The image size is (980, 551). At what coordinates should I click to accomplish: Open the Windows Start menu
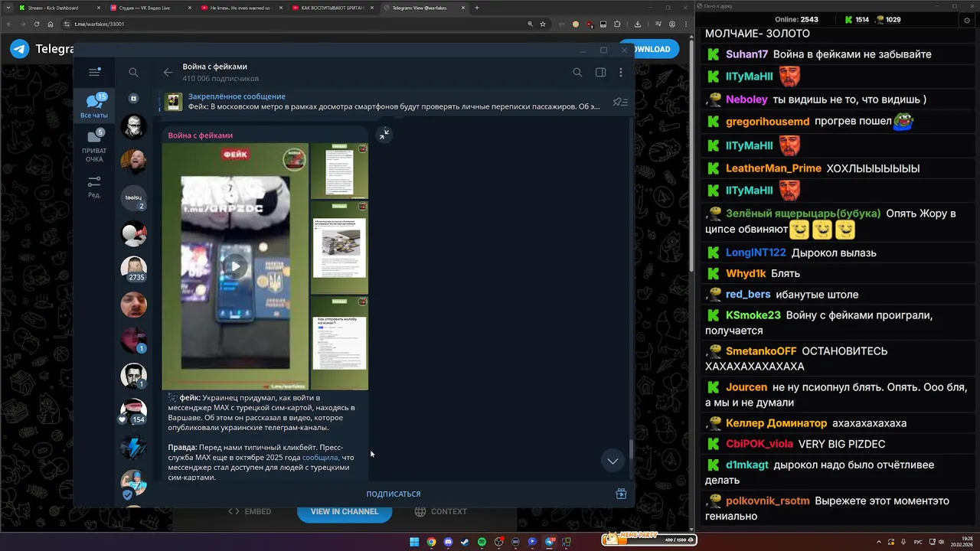[414, 542]
